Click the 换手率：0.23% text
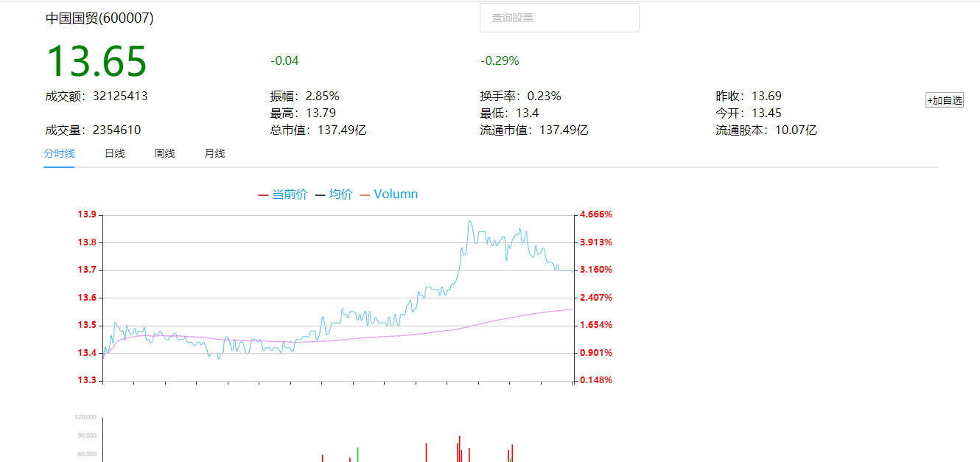 tap(521, 96)
